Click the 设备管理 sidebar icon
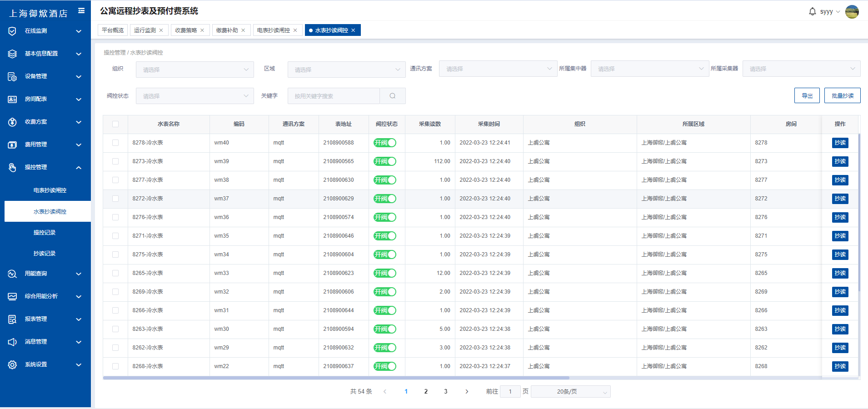Viewport: 868px width, 409px height. coord(12,76)
